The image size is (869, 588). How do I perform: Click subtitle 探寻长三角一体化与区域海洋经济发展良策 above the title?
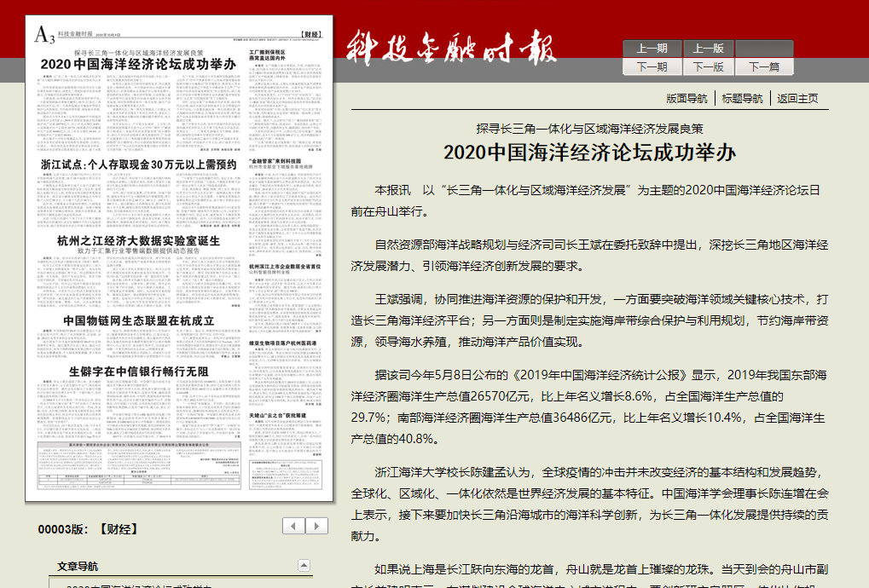(x=589, y=129)
